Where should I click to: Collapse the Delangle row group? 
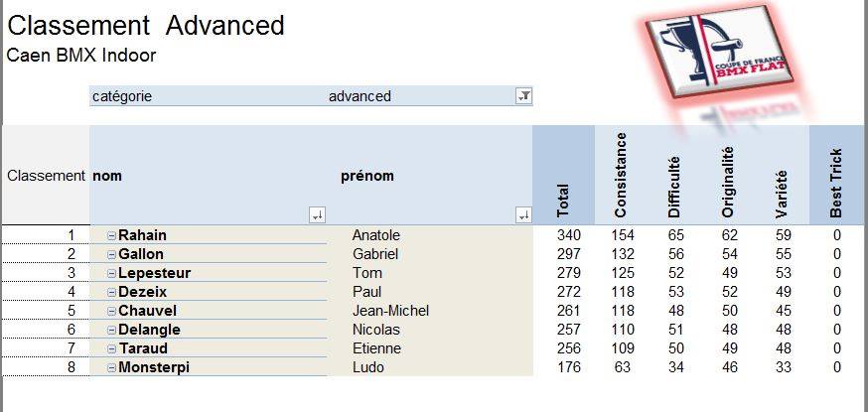(112, 331)
